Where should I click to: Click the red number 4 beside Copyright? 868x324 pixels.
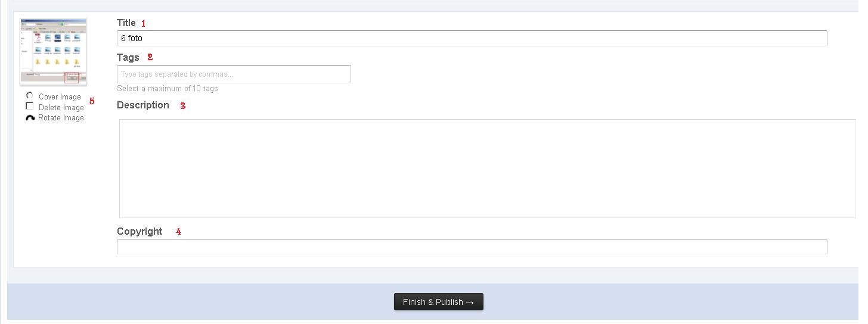[x=178, y=232]
